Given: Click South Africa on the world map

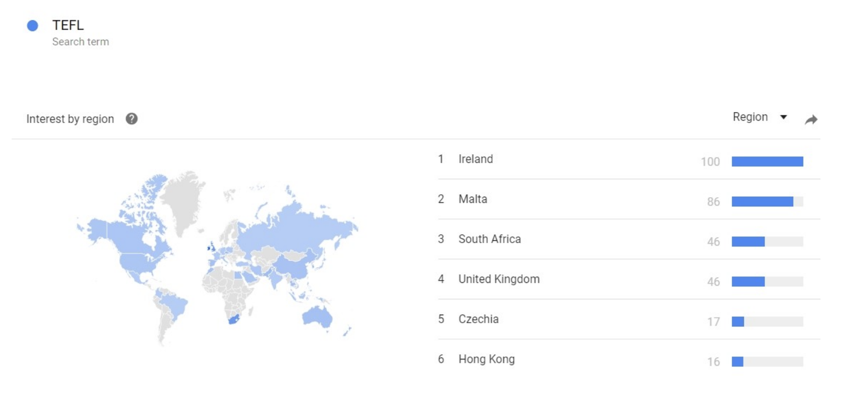Looking at the screenshot, I should coord(234,320).
